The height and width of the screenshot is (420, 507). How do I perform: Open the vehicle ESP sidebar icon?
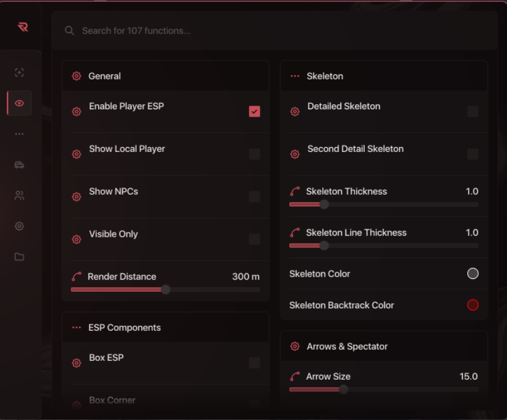click(x=19, y=165)
